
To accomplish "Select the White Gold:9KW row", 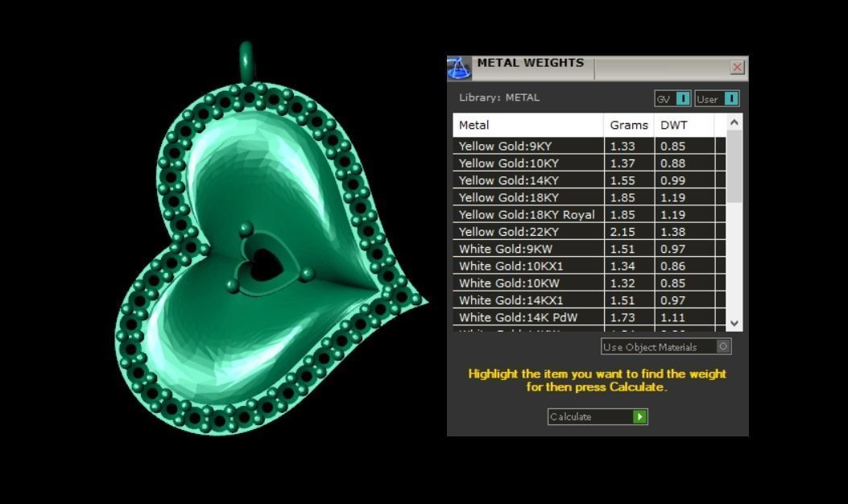I will [x=589, y=249].
